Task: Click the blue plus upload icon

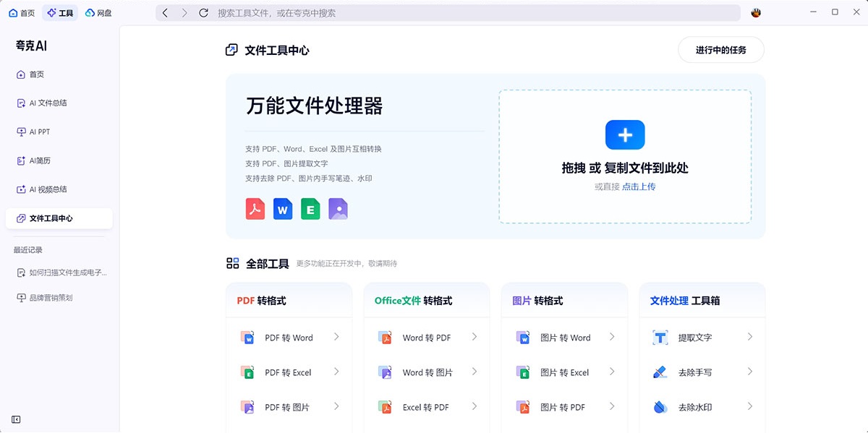Action: pyautogui.click(x=625, y=135)
